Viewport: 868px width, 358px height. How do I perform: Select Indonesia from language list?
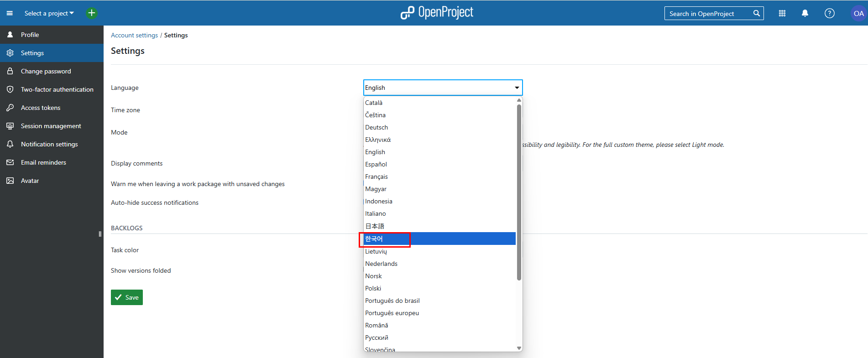440,201
